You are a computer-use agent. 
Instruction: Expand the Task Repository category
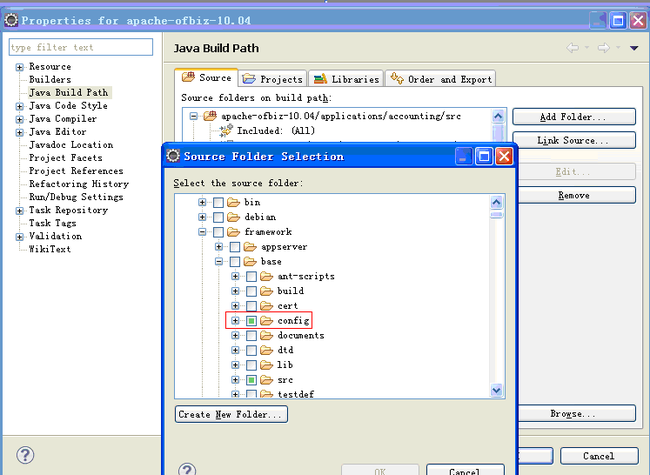19,211
